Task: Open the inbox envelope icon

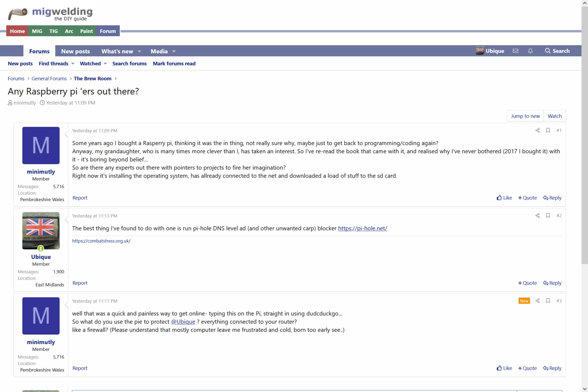Action: pos(515,51)
